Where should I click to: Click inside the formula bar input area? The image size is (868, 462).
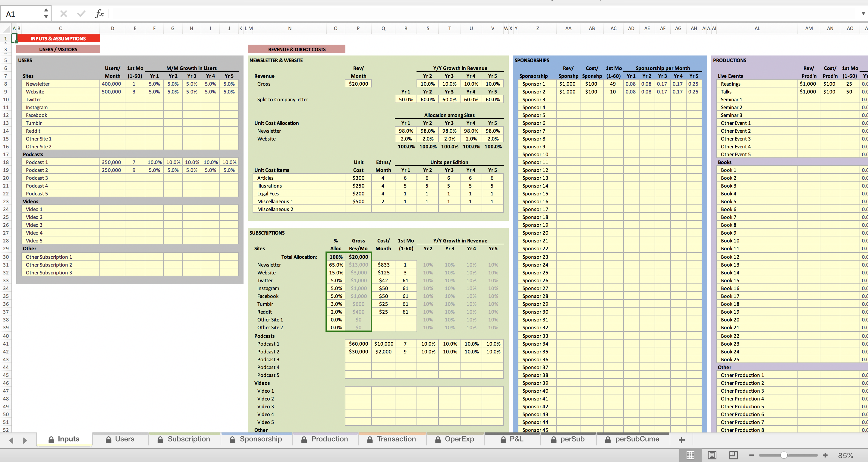tap(482, 14)
